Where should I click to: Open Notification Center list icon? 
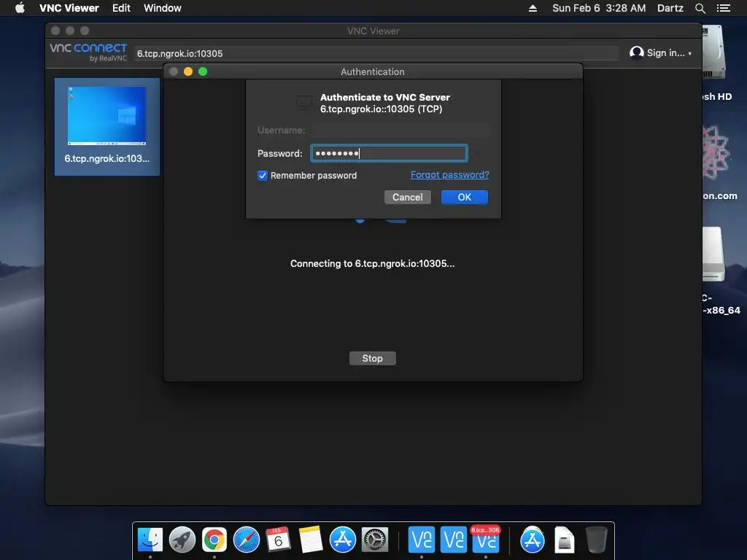tap(723, 8)
